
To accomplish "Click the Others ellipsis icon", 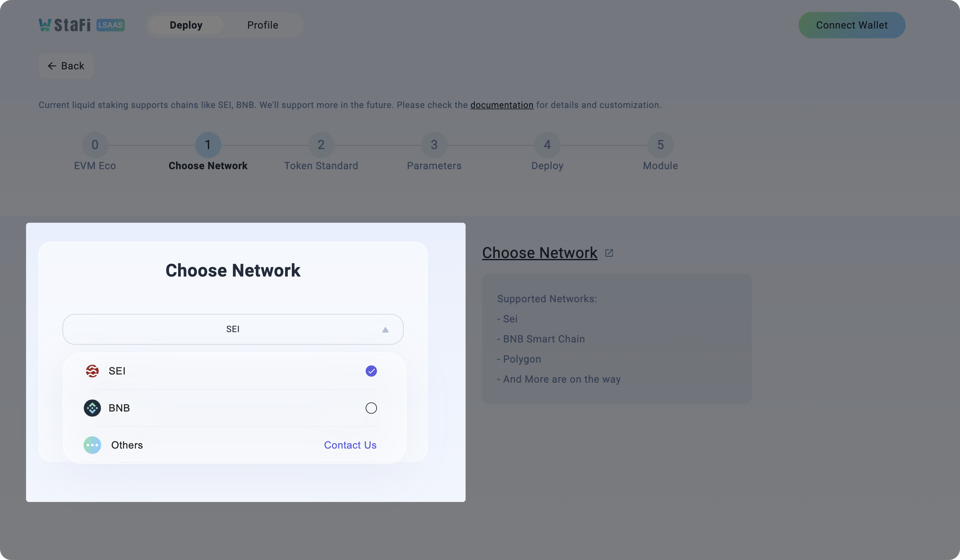I will [x=92, y=445].
